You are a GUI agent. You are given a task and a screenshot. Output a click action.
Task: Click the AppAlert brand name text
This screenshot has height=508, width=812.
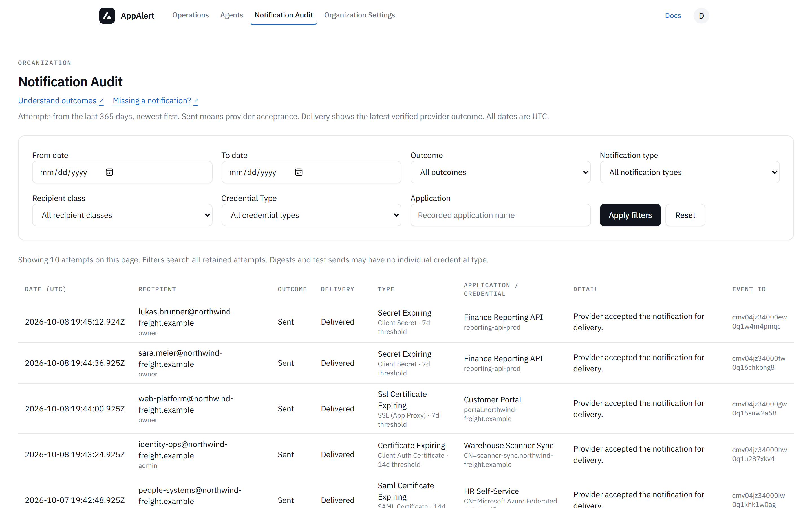137,16
